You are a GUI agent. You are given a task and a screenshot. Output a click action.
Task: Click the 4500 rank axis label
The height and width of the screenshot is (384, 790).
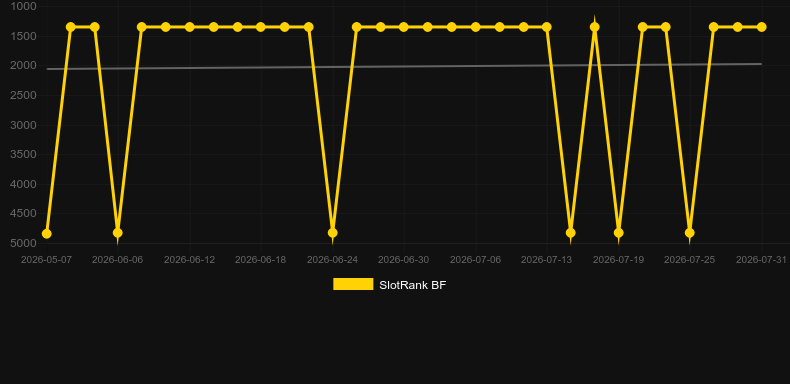point(23,213)
